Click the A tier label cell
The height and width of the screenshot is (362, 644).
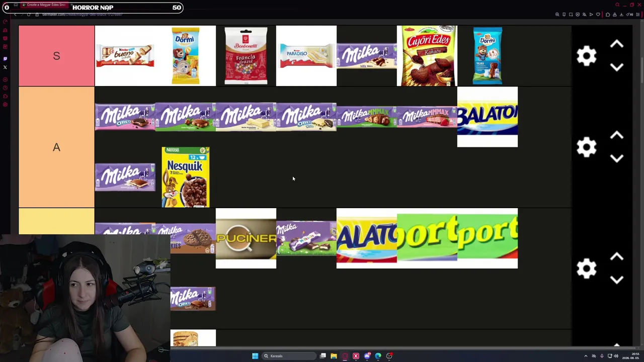click(56, 147)
